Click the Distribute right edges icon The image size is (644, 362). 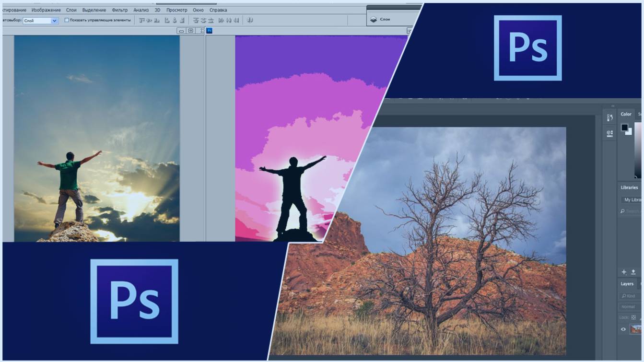coord(236,21)
